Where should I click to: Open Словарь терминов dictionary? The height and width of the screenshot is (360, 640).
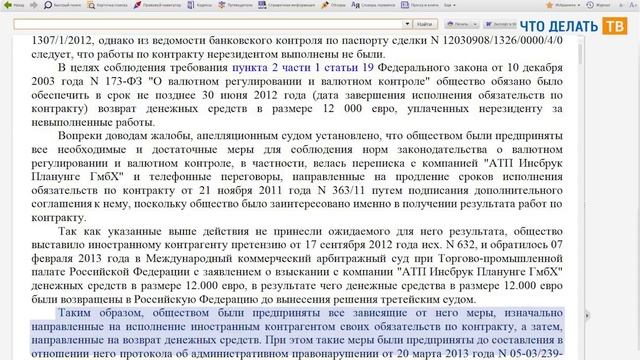(373, 5)
